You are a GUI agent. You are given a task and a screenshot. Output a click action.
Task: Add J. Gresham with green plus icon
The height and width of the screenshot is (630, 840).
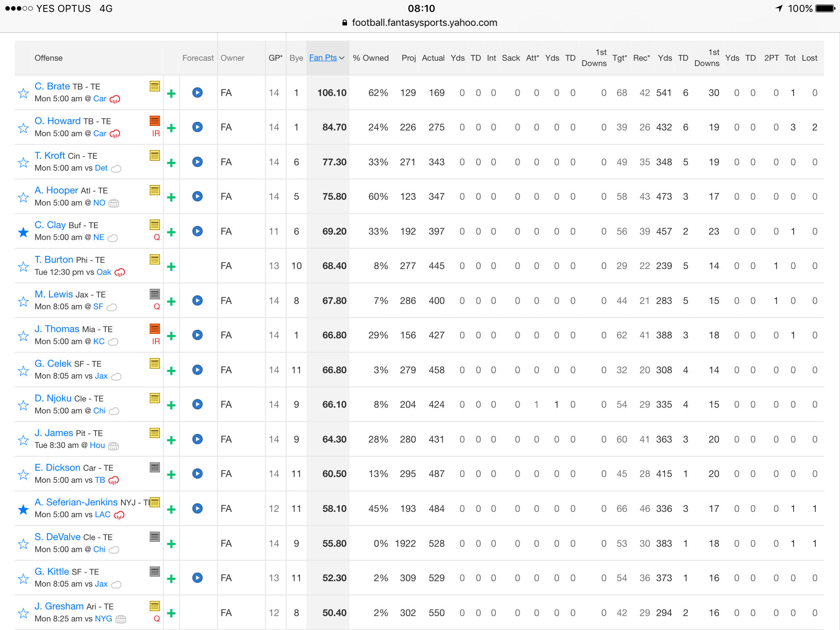pyautogui.click(x=171, y=613)
